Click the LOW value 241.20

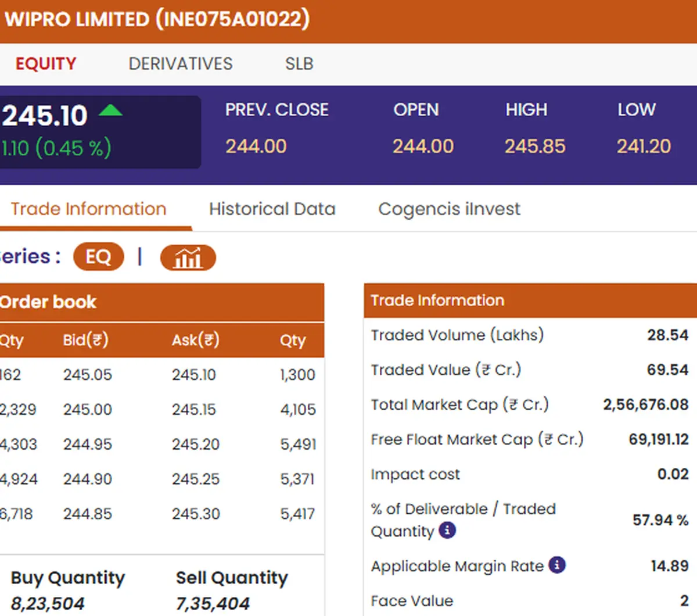tap(644, 146)
